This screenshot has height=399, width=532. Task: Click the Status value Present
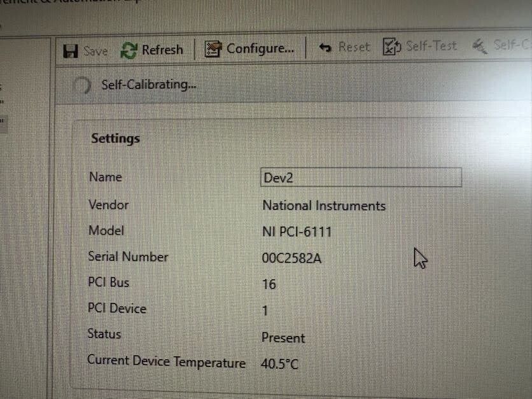click(283, 338)
